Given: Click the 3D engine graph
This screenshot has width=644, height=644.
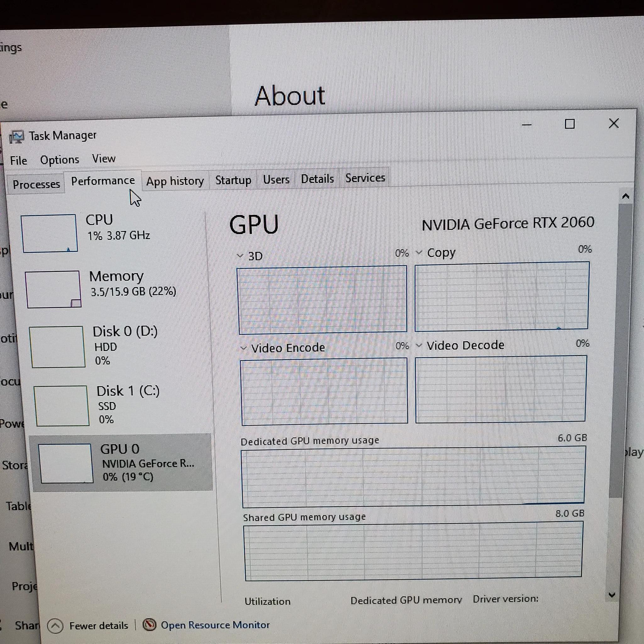Looking at the screenshot, I should coord(322,299).
